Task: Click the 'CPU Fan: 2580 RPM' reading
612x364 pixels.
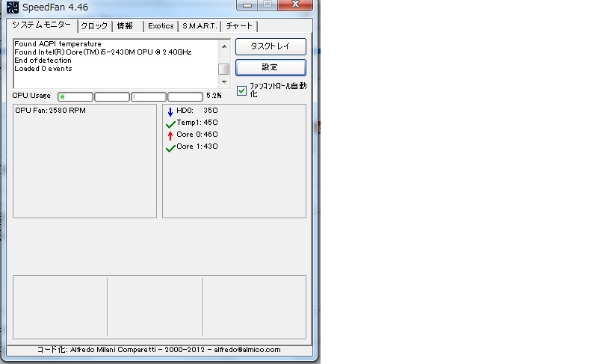Action: click(50, 111)
